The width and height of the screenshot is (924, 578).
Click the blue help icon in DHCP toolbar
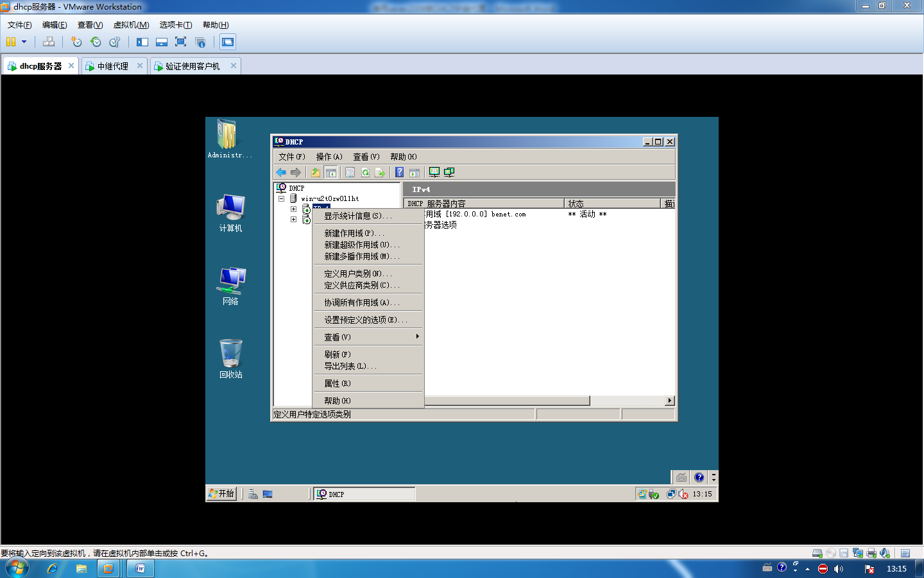(x=399, y=172)
